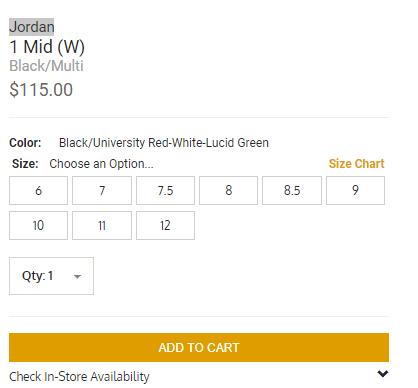Choose size 7.5 option
The width and height of the screenshot is (418, 388).
[x=165, y=191]
